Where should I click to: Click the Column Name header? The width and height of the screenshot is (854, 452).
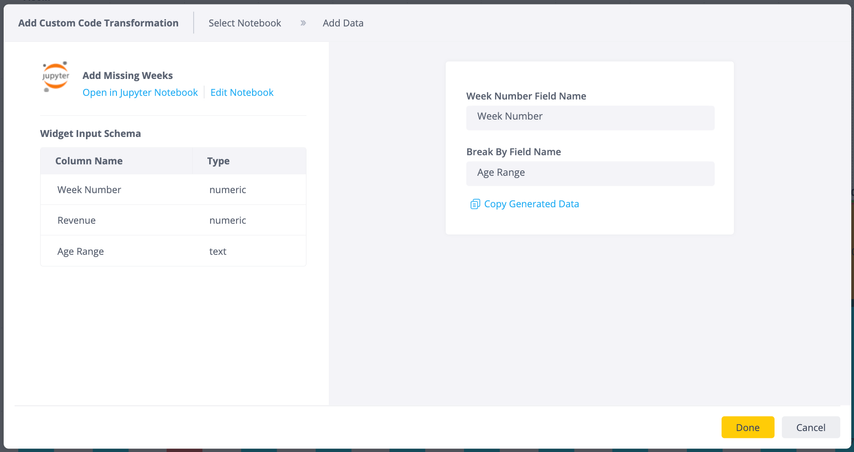click(89, 161)
